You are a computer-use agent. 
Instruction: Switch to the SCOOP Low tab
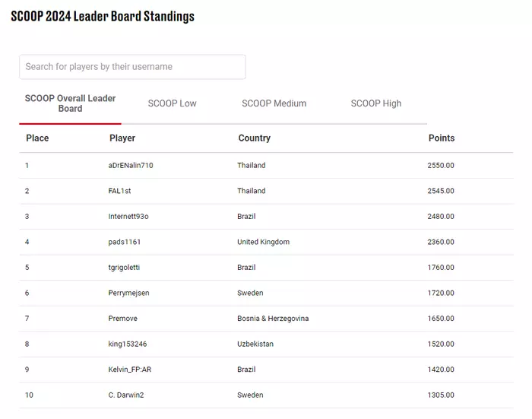click(172, 103)
